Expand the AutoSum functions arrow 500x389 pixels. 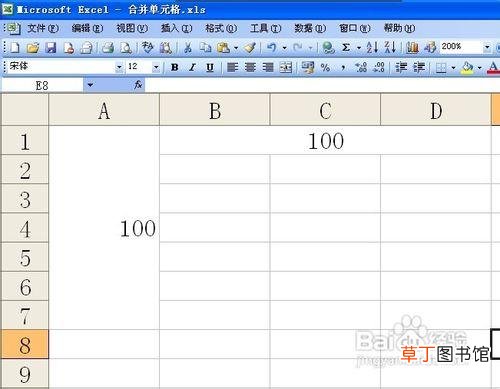359,48
